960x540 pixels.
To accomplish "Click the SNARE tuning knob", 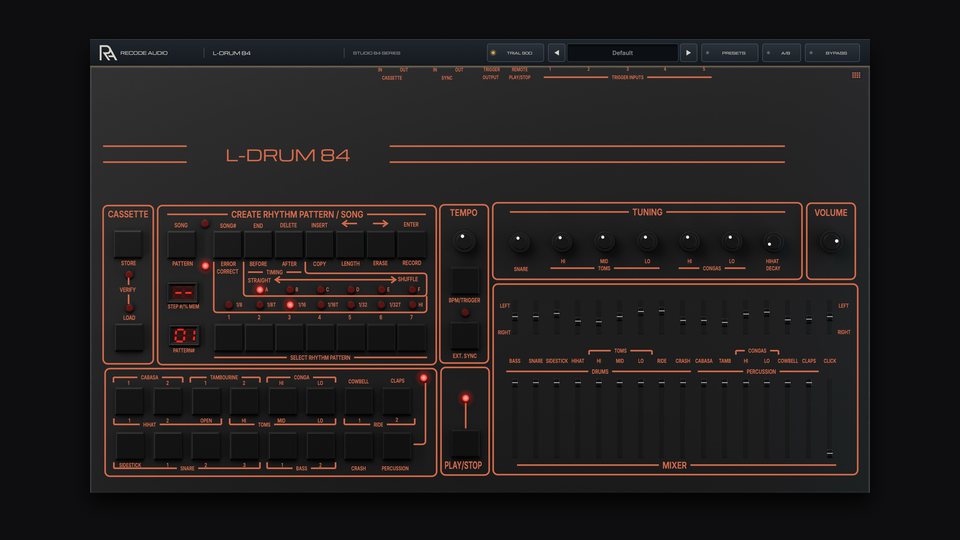I will point(520,242).
